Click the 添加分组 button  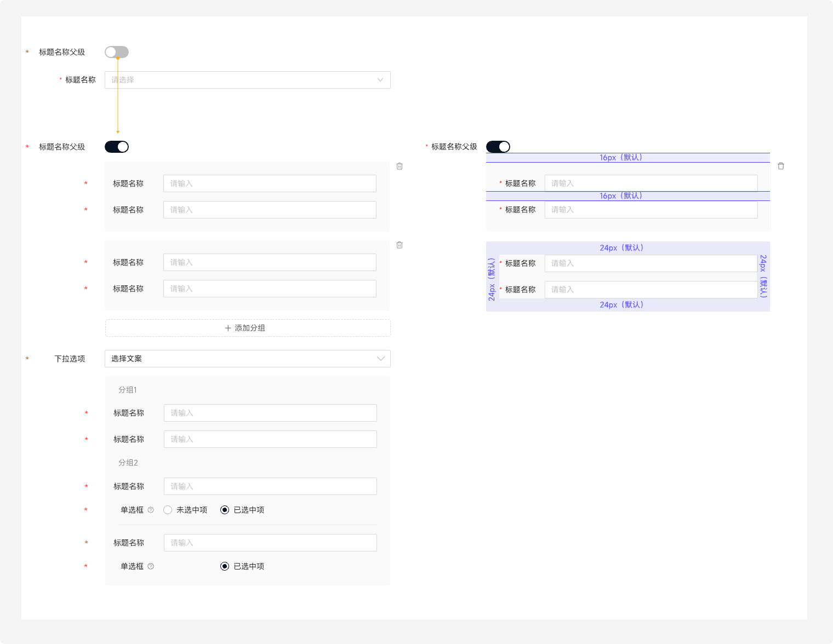coord(248,328)
